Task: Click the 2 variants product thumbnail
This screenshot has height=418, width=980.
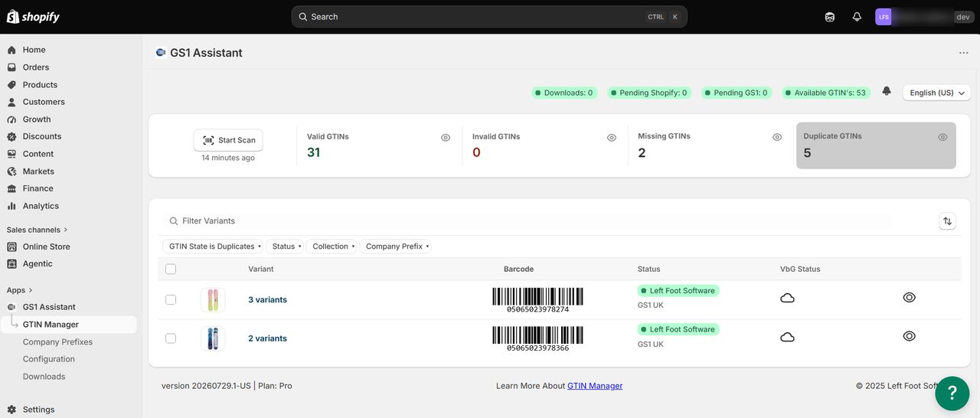Action: tap(213, 338)
